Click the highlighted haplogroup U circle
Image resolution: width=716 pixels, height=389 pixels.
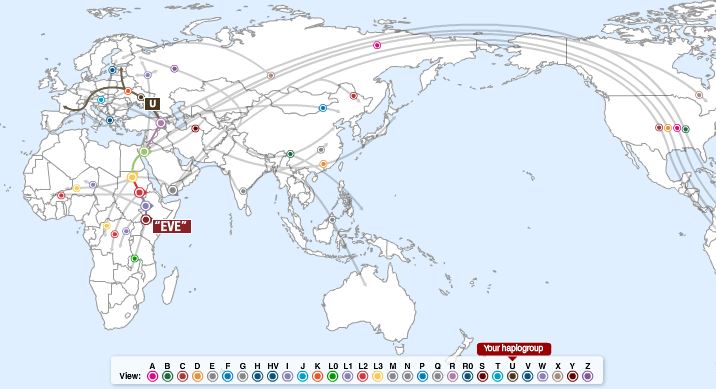pyautogui.click(x=512, y=376)
